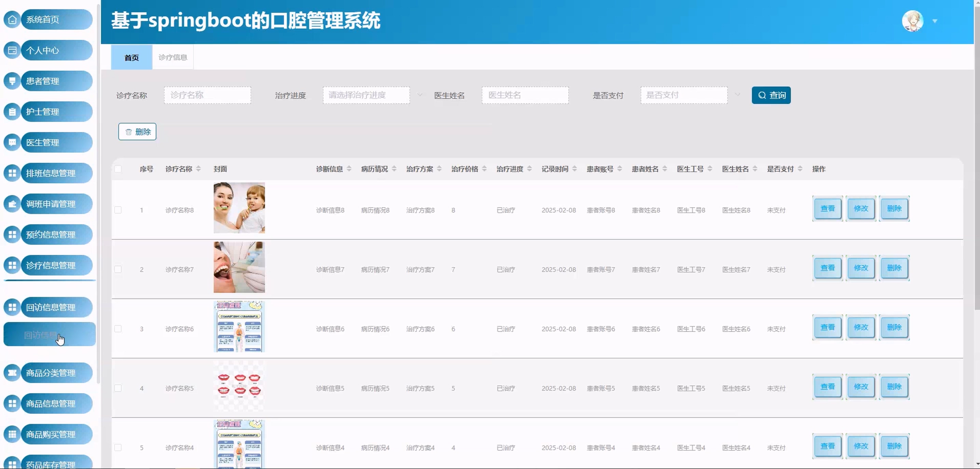Switch to the 首页 tab
The width and height of the screenshot is (980, 469).
click(x=132, y=57)
